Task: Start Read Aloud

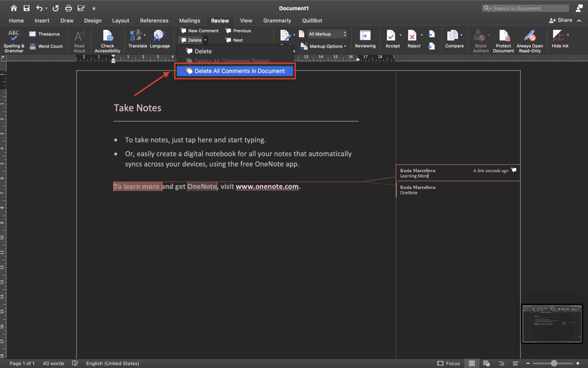Action: click(x=79, y=40)
